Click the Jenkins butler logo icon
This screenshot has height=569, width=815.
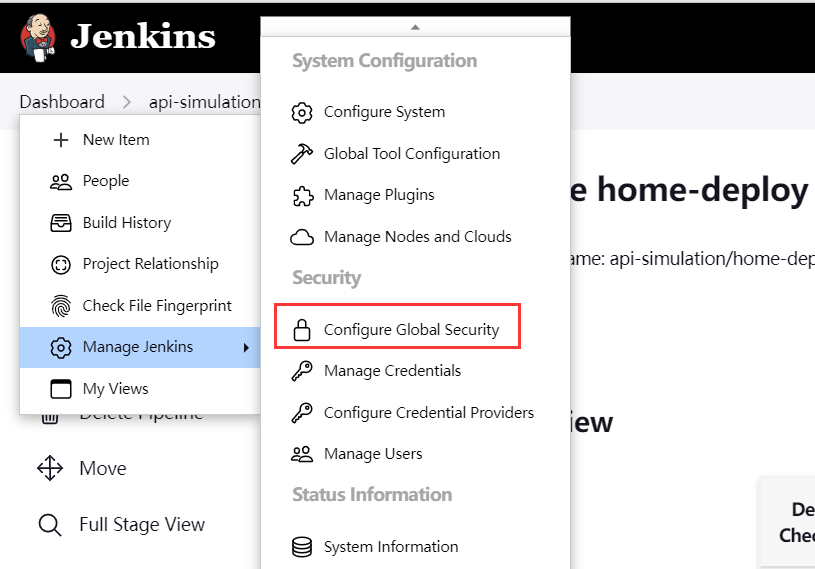tap(37, 37)
